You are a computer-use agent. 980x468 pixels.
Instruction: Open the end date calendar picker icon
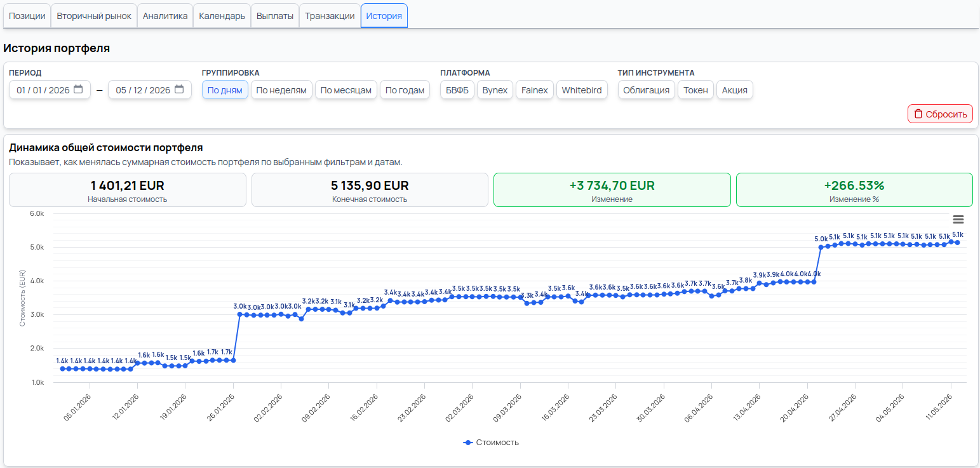(x=179, y=90)
